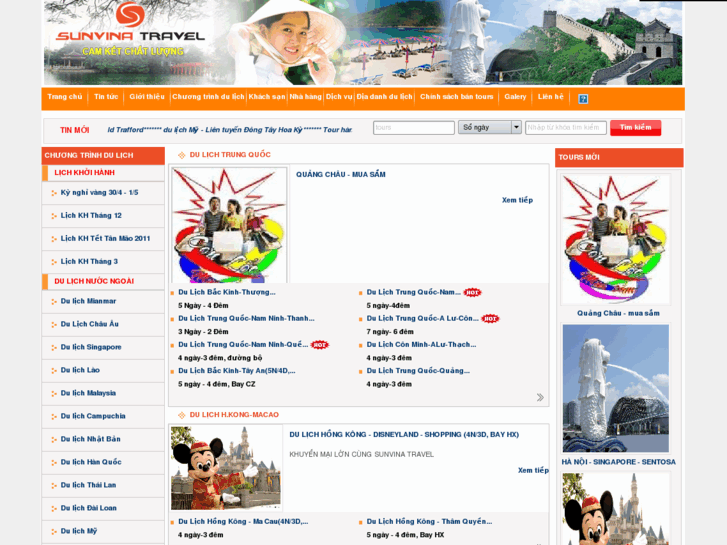
Task: Click bullet icon next to Kỳ nghỉ vàng 30/4 - 1/5
Action: click(x=54, y=193)
